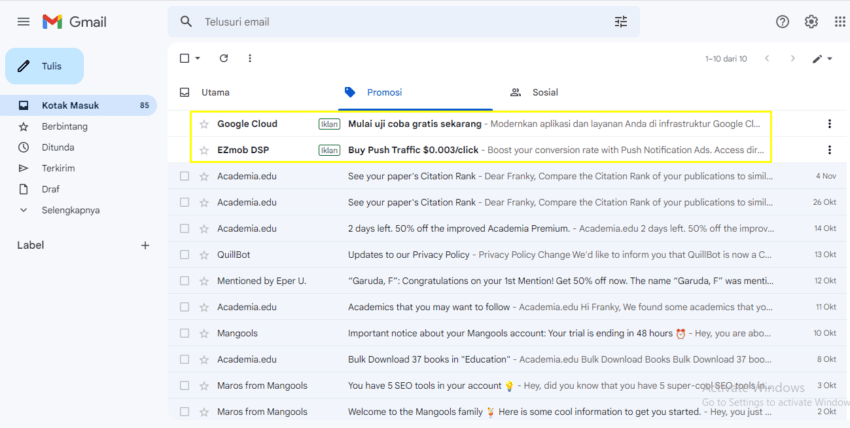The image size is (850, 428).
Task: Star the 14 Okt Academia.edu email
Action: tap(204, 229)
